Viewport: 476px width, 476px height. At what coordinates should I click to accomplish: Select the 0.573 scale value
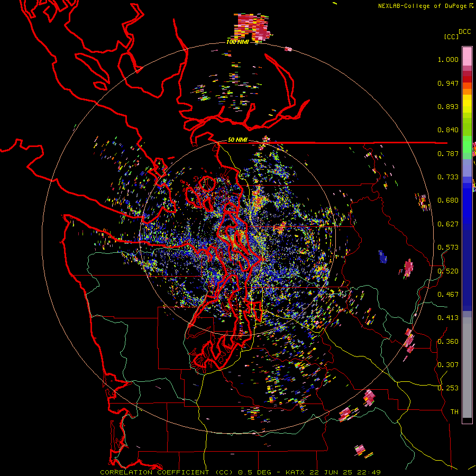pyautogui.click(x=448, y=248)
